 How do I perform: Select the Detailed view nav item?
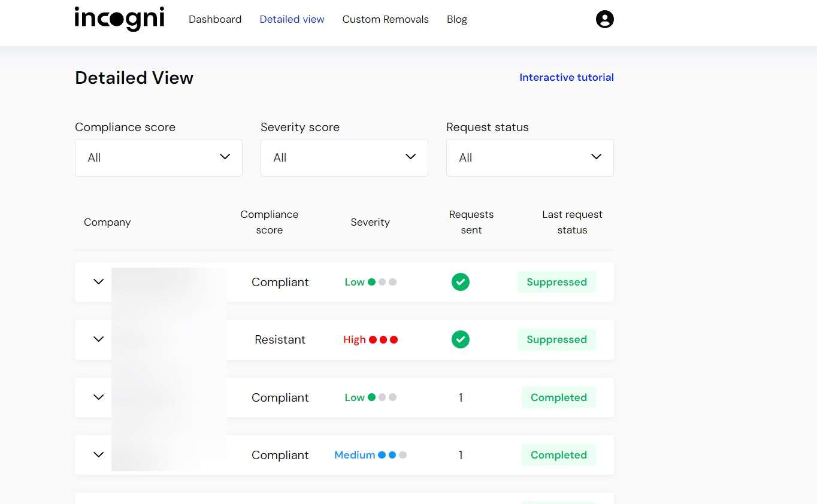tap(292, 19)
